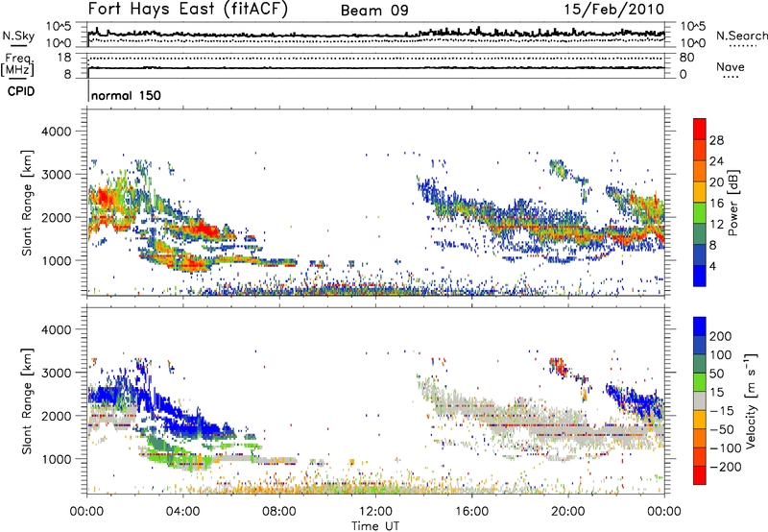Viewport: 768px width, 532px height.
Task: Click the 'normal 150' CPID text
Action: (126, 95)
